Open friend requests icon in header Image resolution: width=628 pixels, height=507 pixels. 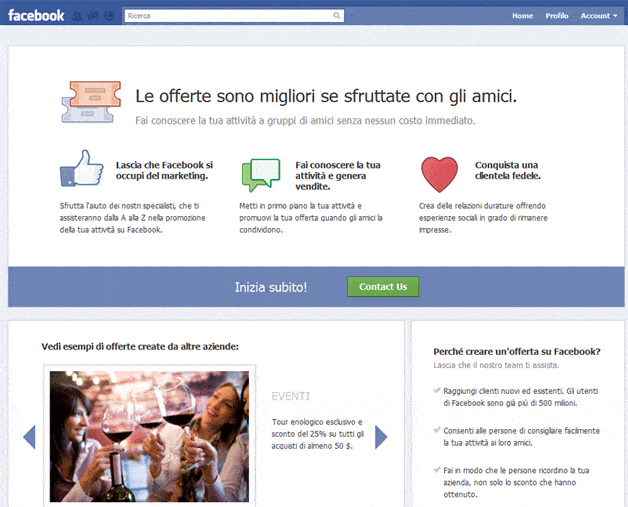[x=78, y=16]
